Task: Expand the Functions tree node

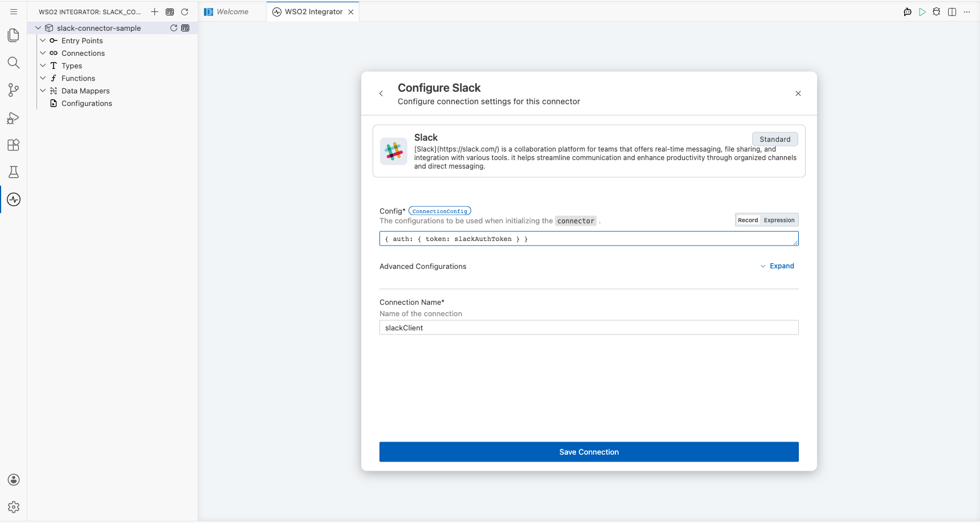Action: (43, 78)
